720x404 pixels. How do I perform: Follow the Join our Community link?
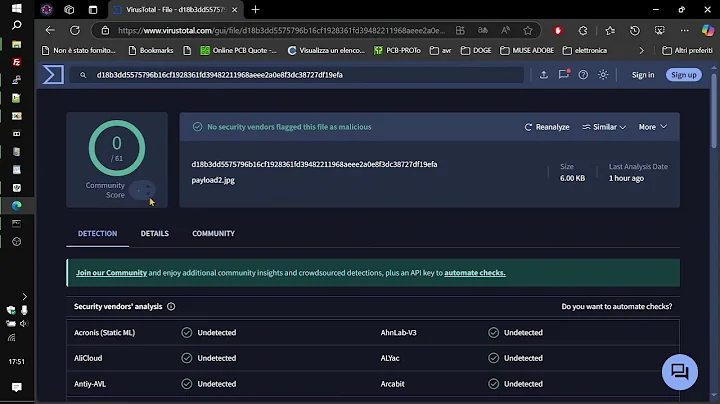[x=111, y=273]
